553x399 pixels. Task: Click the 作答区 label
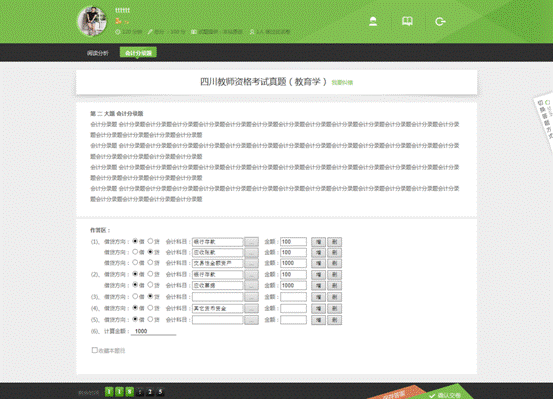(x=100, y=230)
